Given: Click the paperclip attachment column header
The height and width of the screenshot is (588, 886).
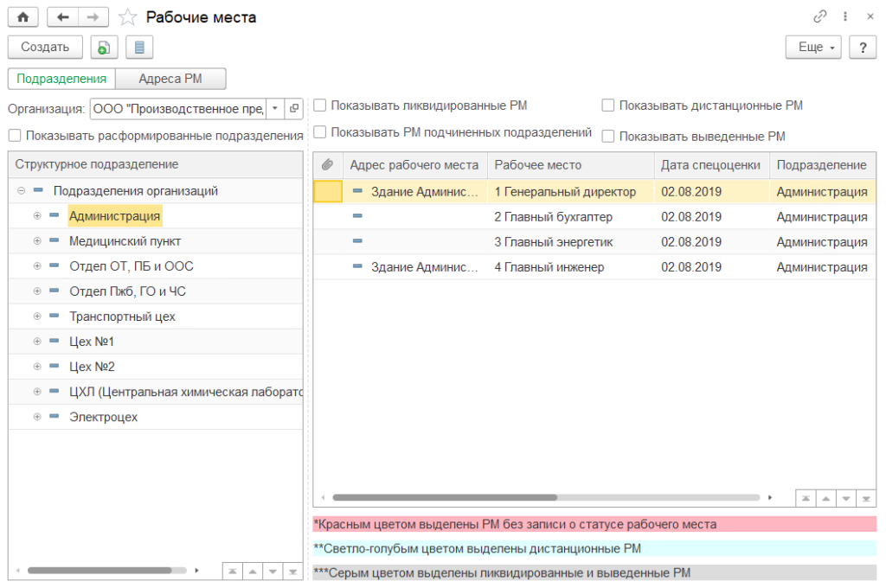Looking at the screenshot, I should (327, 165).
